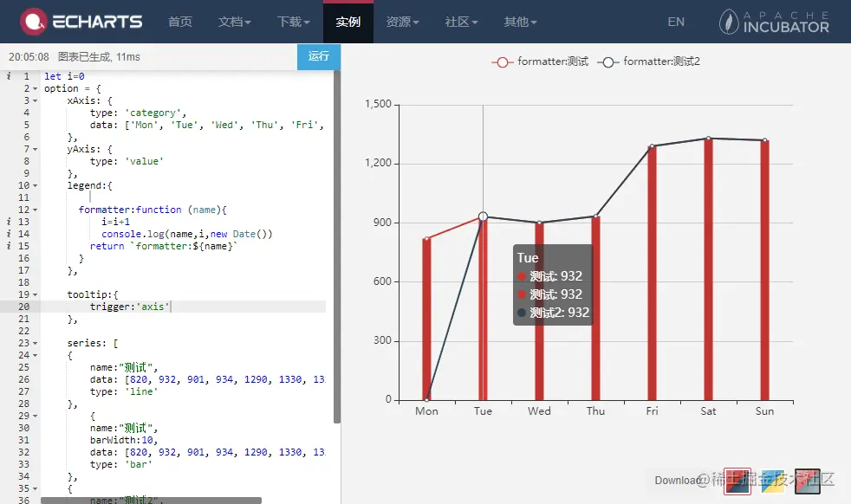Click the Mon red bar
The width and height of the screenshot is (851, 504).
click(426, 320)
